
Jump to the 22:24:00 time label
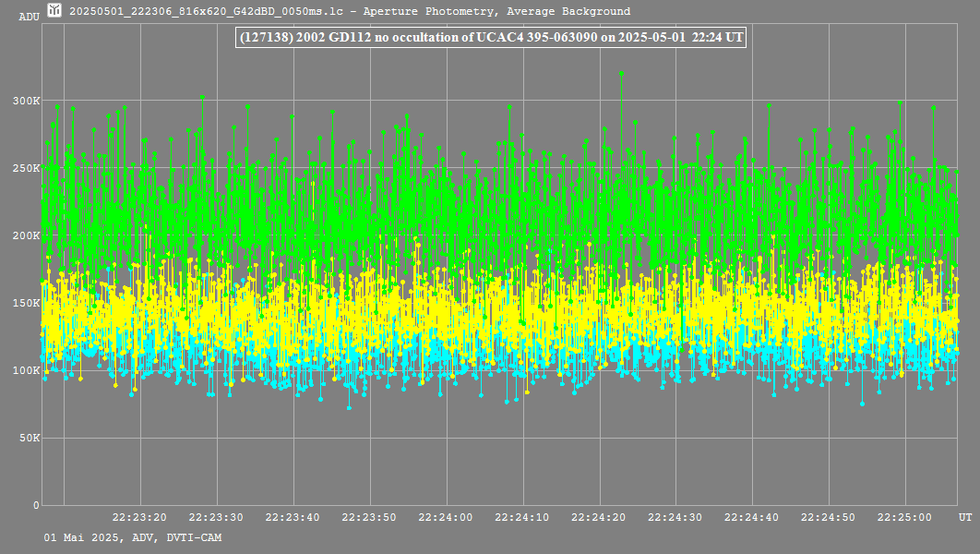tap(446, 517)
